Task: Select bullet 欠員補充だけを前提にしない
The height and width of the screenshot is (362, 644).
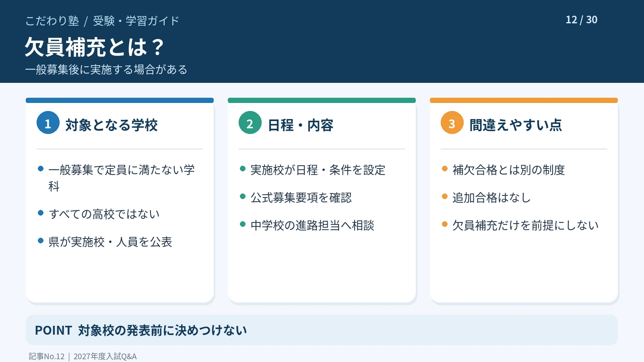Action: pos(526,225)
